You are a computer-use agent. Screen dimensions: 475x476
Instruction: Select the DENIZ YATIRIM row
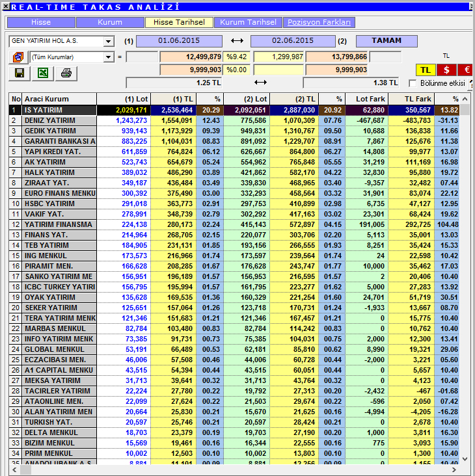pyautogui.click(x=234, y=120)
